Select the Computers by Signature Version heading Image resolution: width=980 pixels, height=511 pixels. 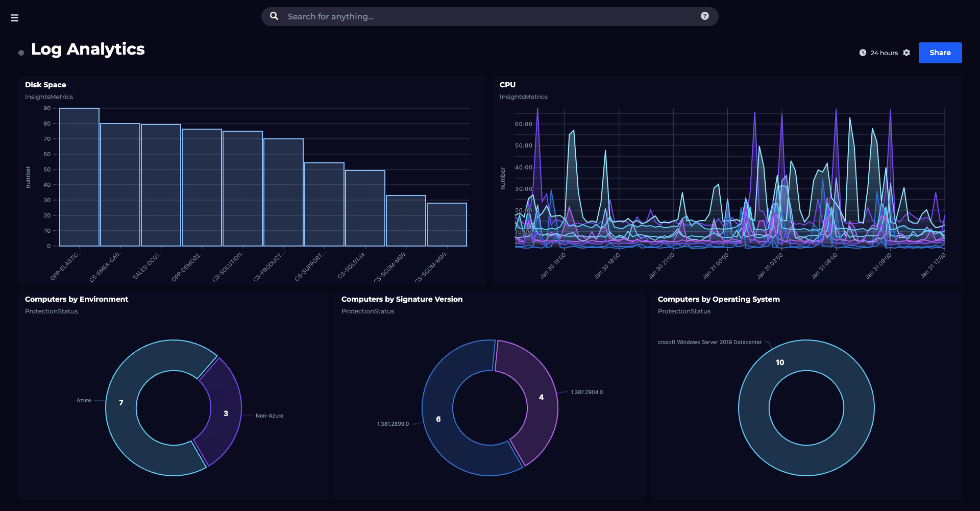(x=402, y=299)
